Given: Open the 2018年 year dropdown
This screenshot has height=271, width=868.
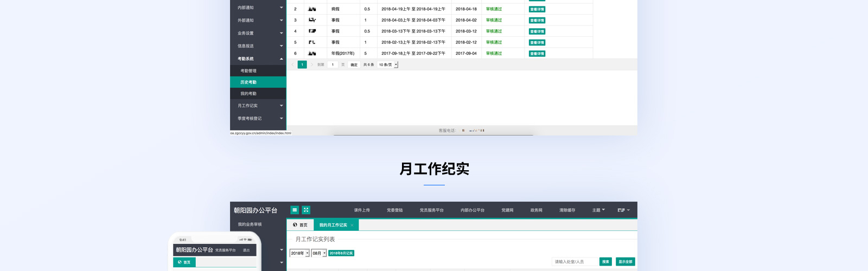Looking at the screenshot, I should coord(299,253).
